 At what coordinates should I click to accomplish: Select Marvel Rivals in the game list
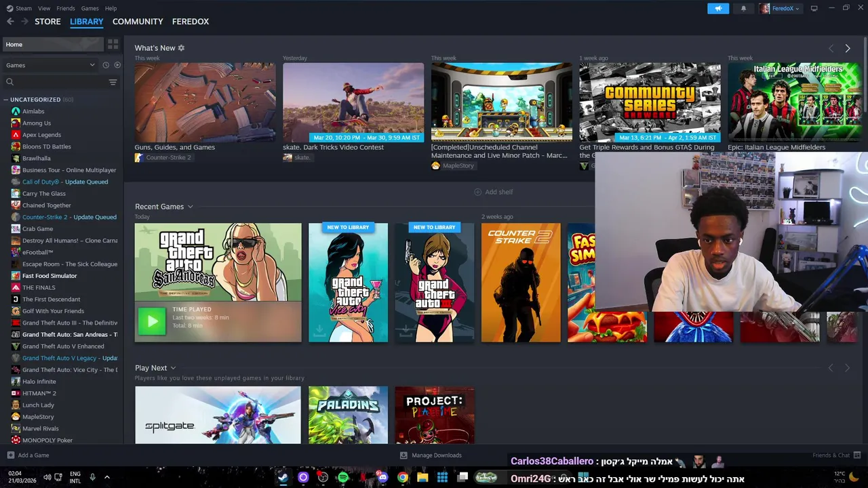pos(41,428)
